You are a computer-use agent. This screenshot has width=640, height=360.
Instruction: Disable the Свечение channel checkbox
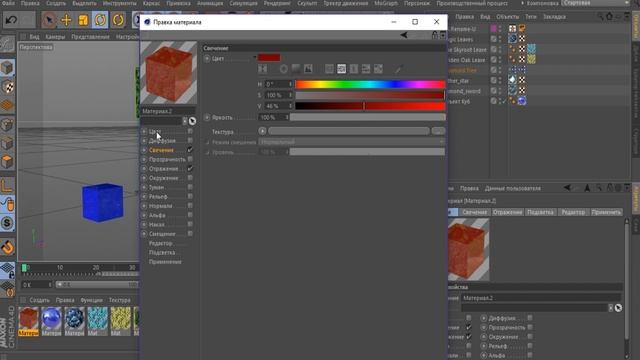tap(190, 150)
